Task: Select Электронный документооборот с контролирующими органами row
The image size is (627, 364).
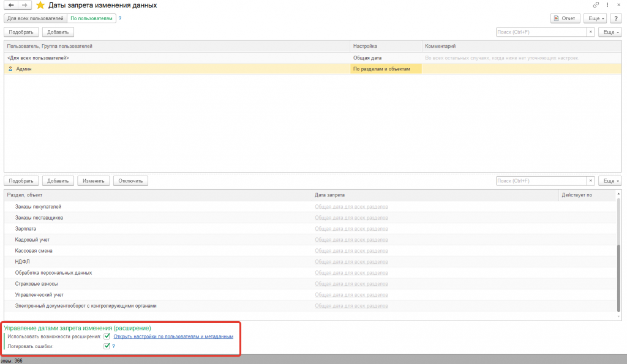Action: (310, 306)
